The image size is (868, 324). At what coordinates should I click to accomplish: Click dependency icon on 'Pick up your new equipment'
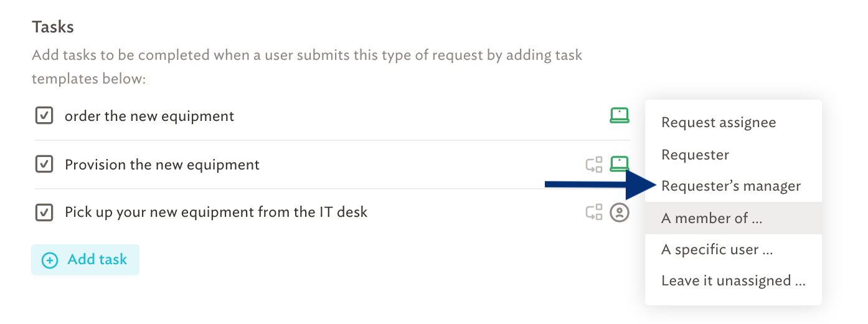point(594,212)
